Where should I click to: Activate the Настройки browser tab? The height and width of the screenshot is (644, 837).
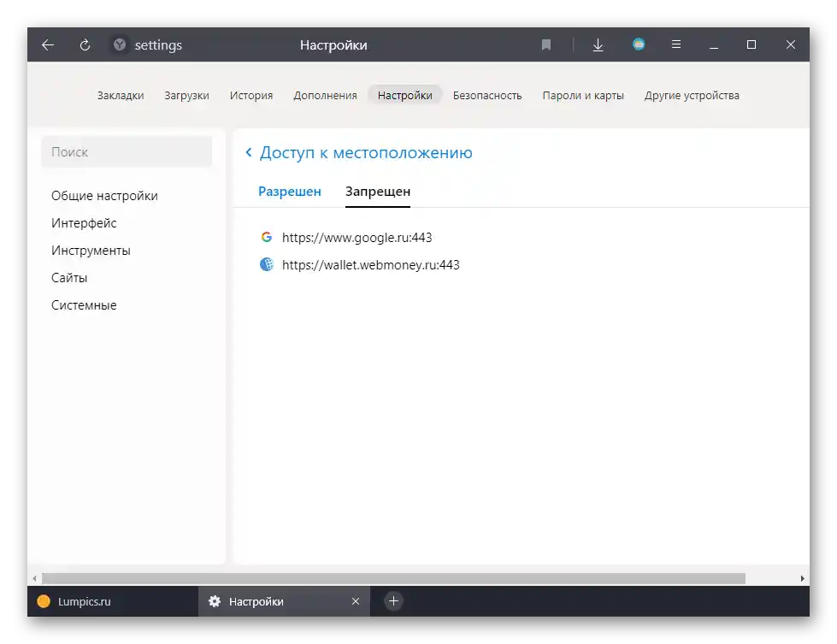284,601
